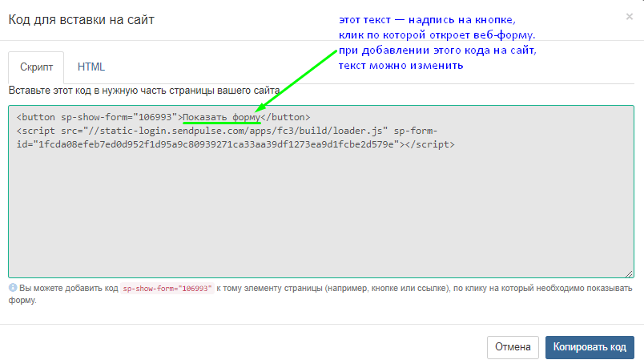This screenshot has width=644, height=364.
Task: Open the HTML tab
Action: pos(91,67)
